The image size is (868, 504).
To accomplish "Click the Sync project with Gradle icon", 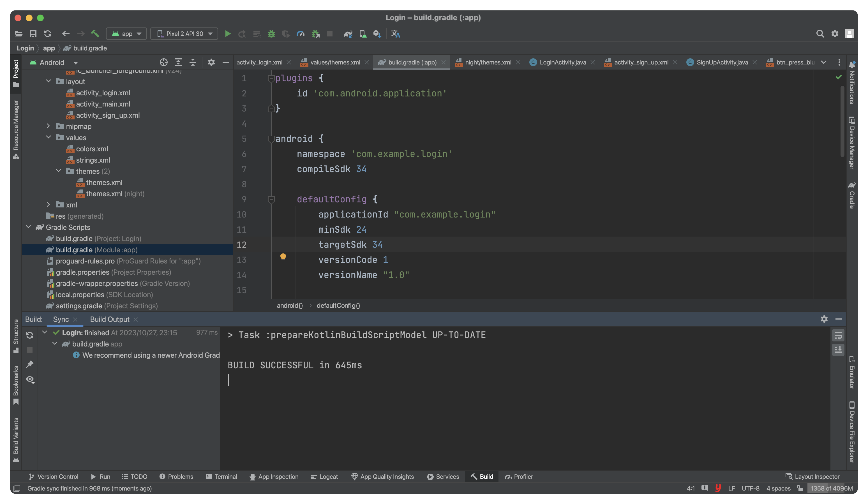I will (347, 34).
